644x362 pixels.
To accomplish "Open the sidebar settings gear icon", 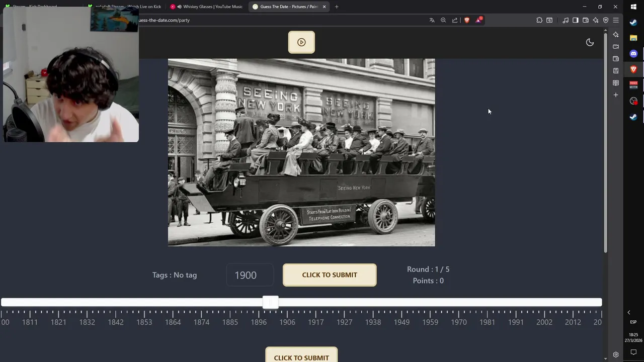I will click(x=616, y=354).
